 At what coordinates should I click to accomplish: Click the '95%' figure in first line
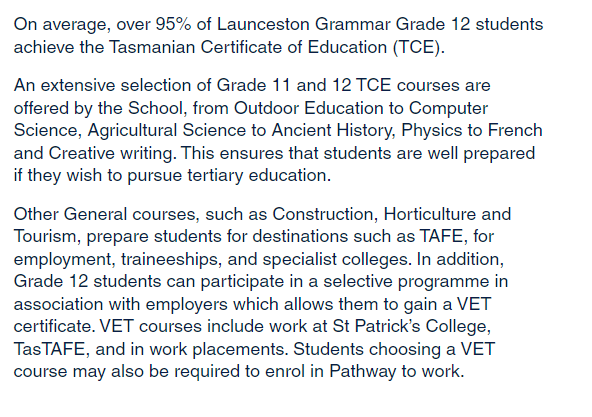pos(173,24)
